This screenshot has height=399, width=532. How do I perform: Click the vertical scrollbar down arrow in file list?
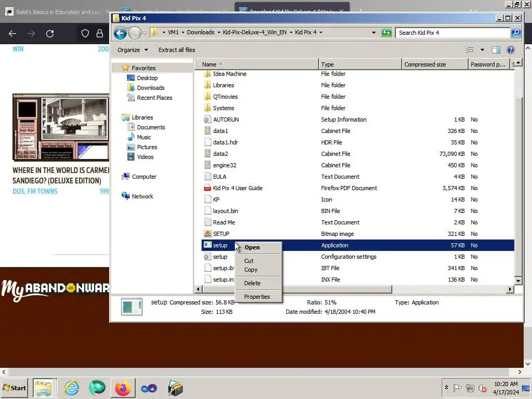pos(518,281)
